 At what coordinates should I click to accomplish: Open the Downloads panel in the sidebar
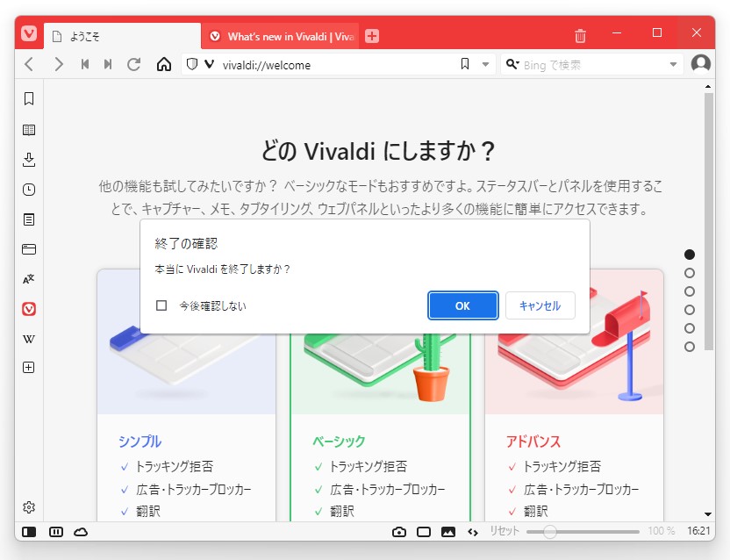pos(28,160)
